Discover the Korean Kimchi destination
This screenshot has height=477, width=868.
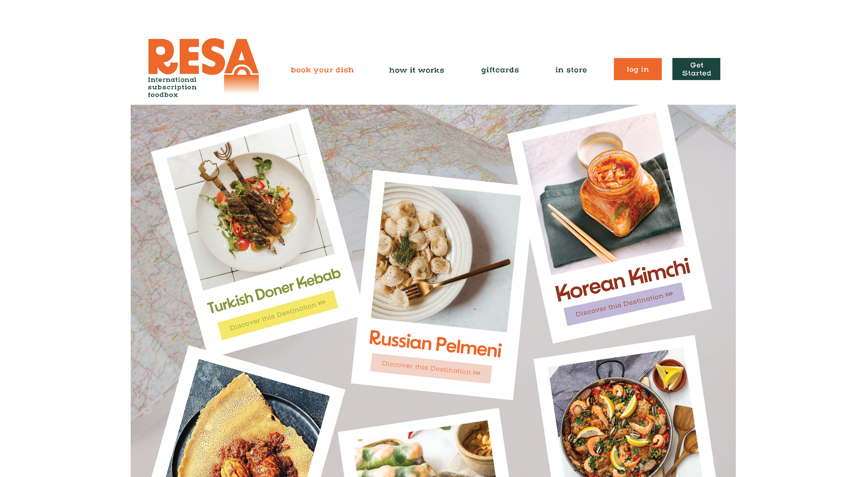pyautogui.click(x=624, y=304)
